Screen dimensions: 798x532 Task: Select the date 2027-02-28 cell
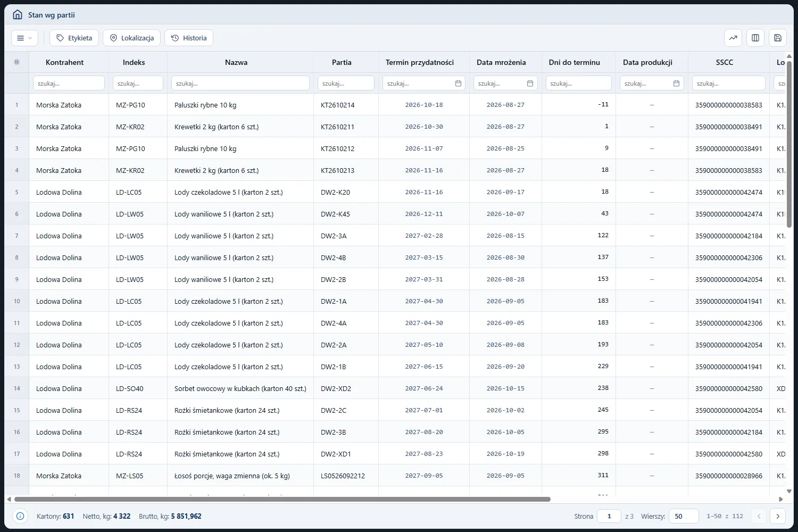click(x=424, y=236)
